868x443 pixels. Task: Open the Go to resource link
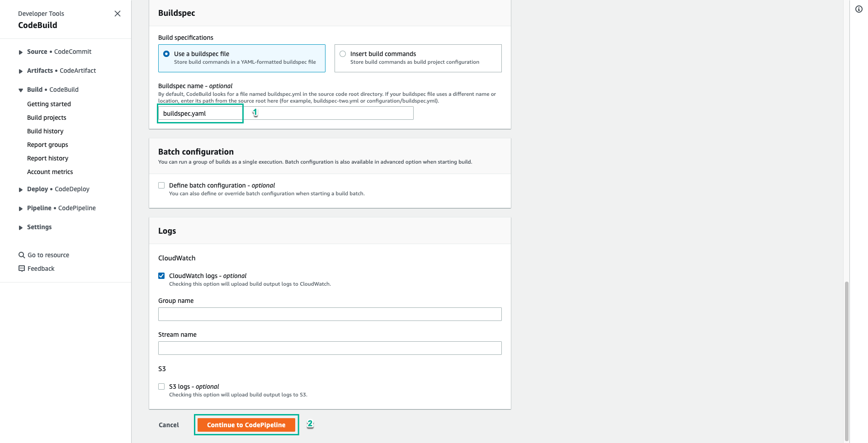(48, 255)
